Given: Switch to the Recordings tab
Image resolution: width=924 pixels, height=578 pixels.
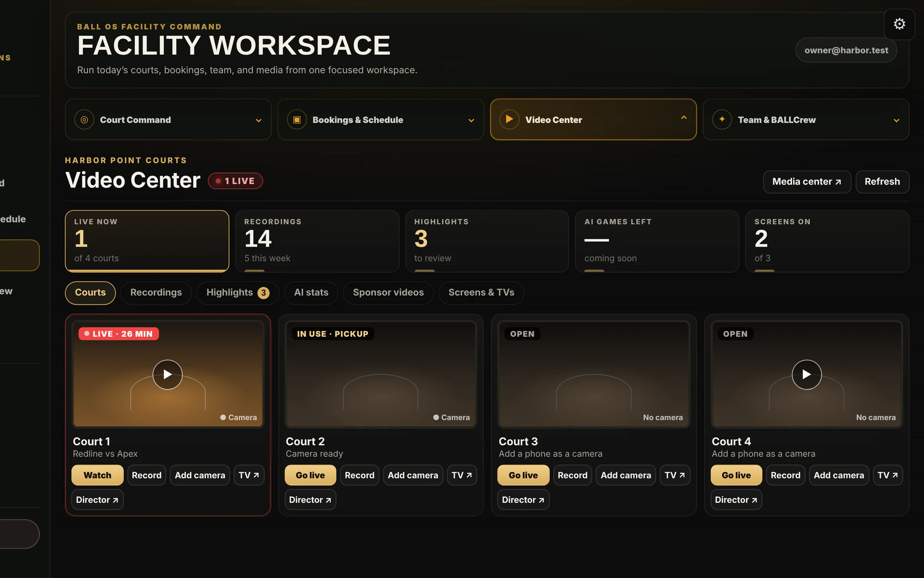Looking at the screenshot, I should point(156,292).
